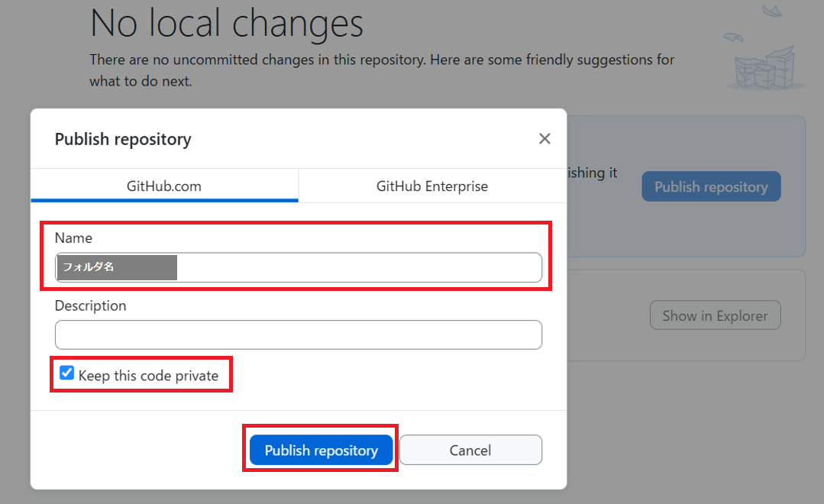824x504 pixels.
Task: Switch to the GitHub Enterprise tab
Action: click(x=432, y=186)
